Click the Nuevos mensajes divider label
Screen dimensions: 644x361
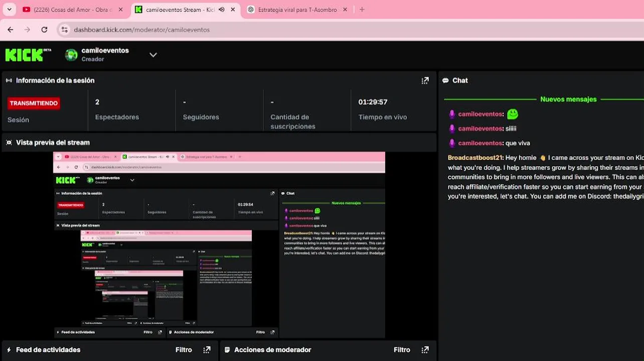click(568, 99)
